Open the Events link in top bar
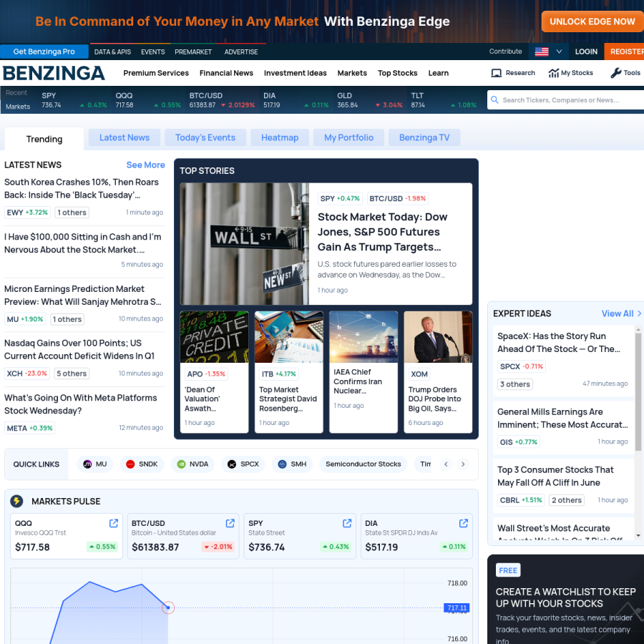The image size is (644, 644). [153, 52]
